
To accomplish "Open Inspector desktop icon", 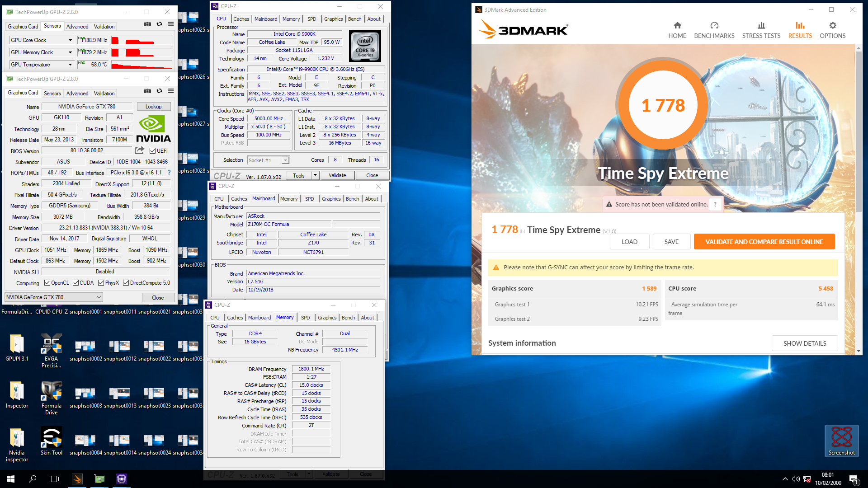I will [17, 395].
